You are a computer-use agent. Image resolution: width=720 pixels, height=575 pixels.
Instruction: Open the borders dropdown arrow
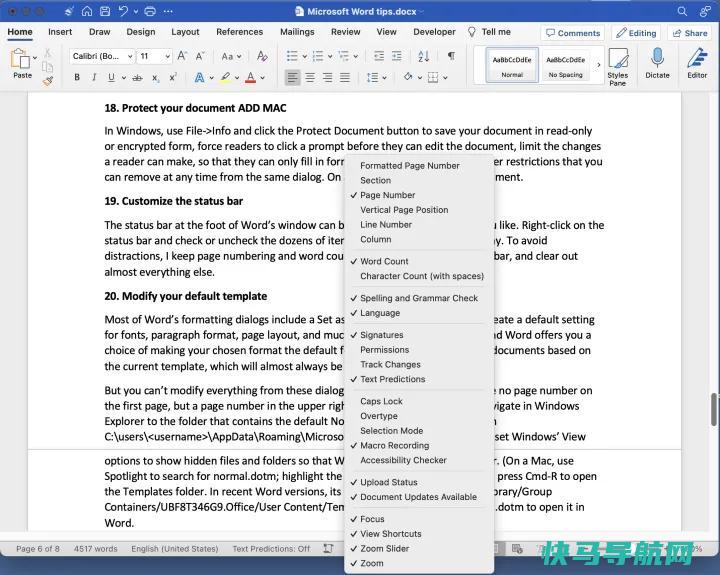445,78
